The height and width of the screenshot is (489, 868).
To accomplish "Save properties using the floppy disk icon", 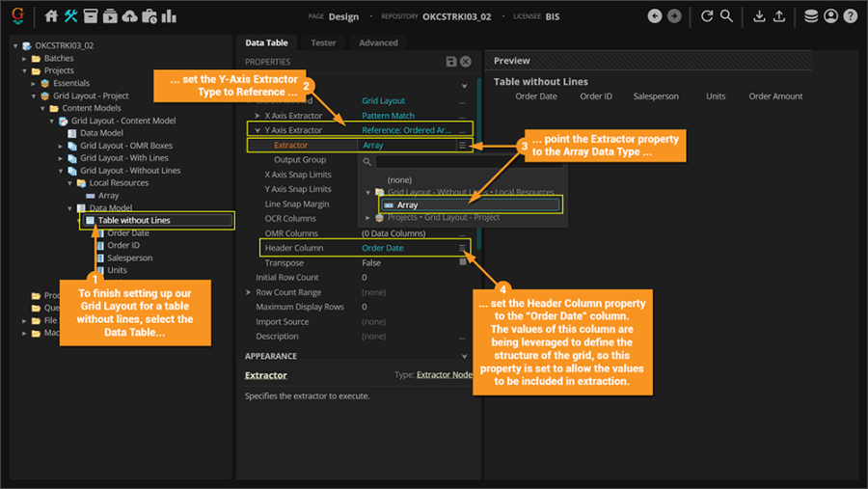I will [451, 62].
